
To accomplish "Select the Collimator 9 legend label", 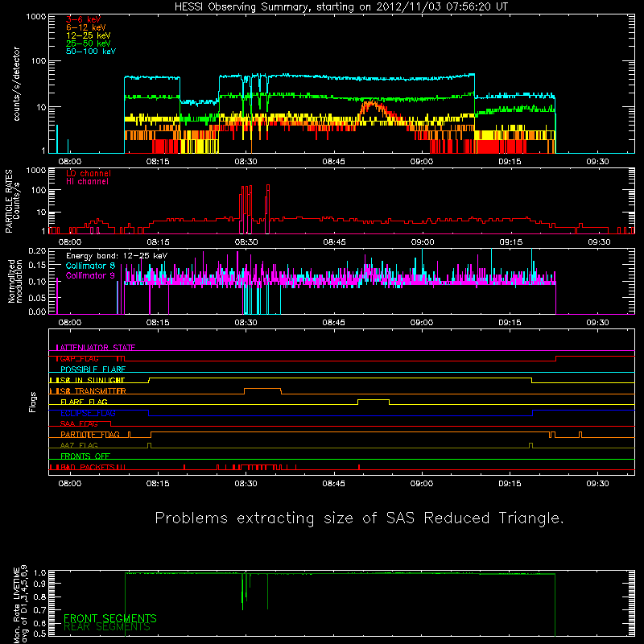I will pyautogui.click(x=90, y=275).
